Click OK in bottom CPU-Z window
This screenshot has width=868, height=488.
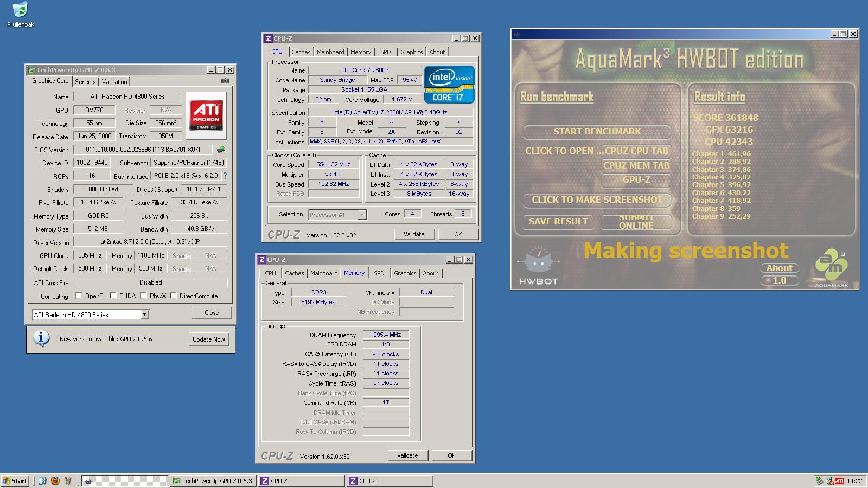451,455
